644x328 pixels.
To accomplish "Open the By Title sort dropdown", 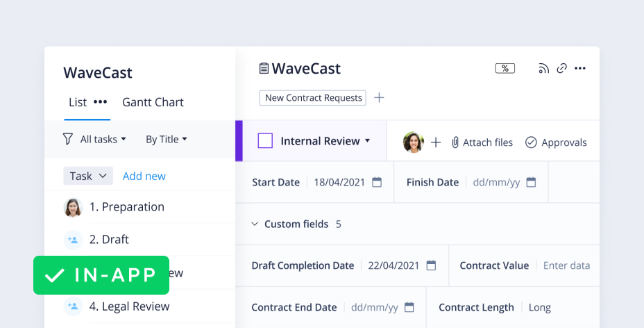I will tap(167, 139).
